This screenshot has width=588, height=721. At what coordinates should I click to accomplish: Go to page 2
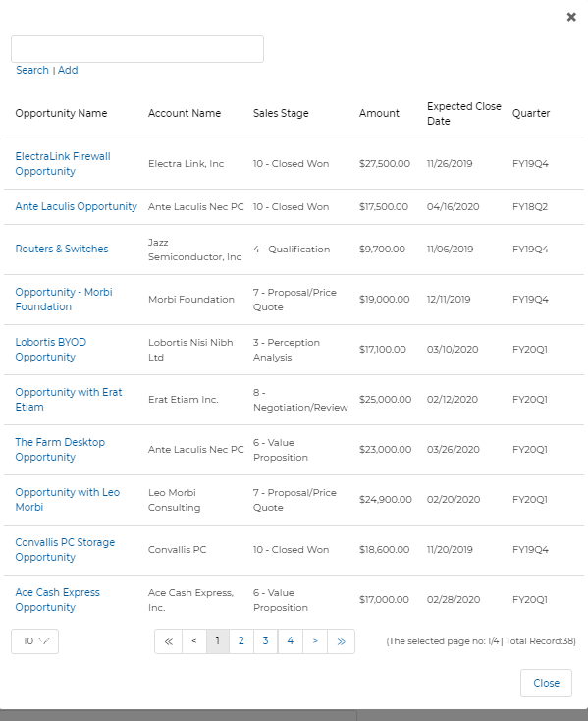241,641
